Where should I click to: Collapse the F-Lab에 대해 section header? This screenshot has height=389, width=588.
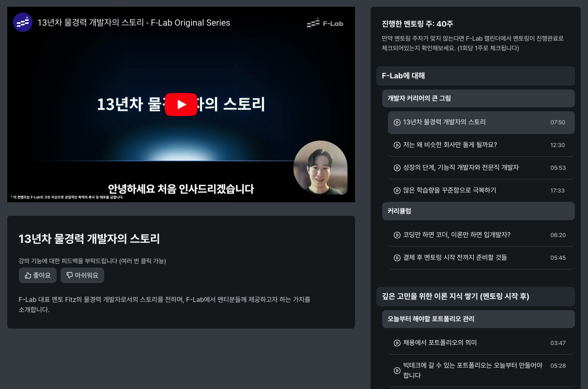(475, 76)
